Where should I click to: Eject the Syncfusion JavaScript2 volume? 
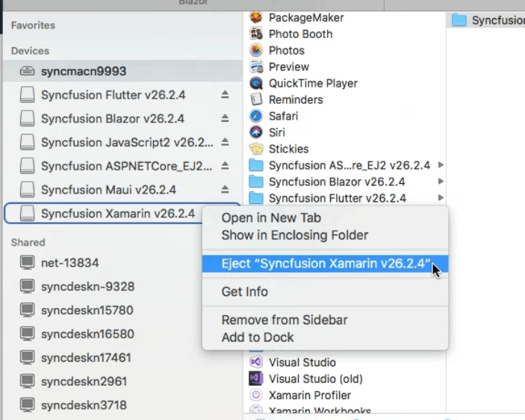coord(225,142)
